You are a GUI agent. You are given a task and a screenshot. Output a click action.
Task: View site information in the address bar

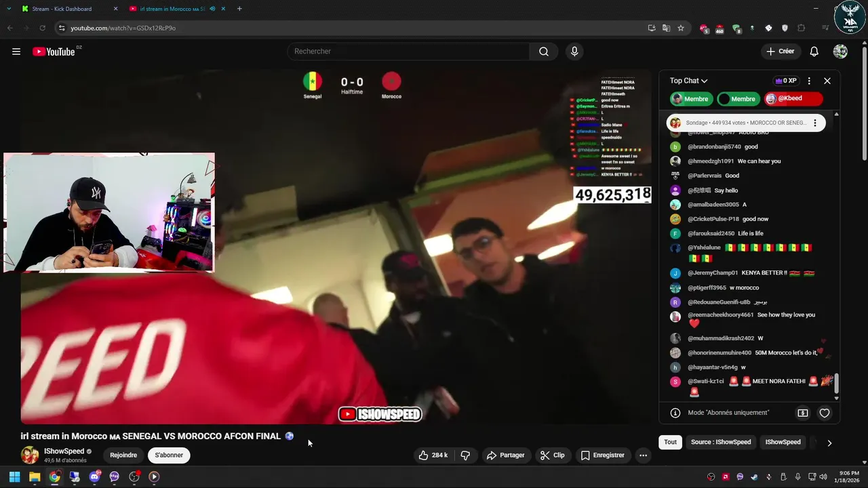click(x=62, y=28)
